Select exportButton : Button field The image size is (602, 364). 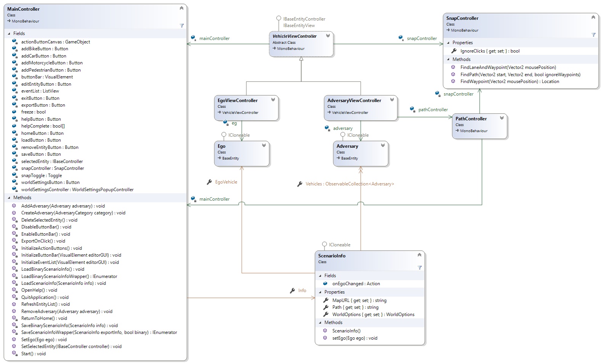point(43,105)
